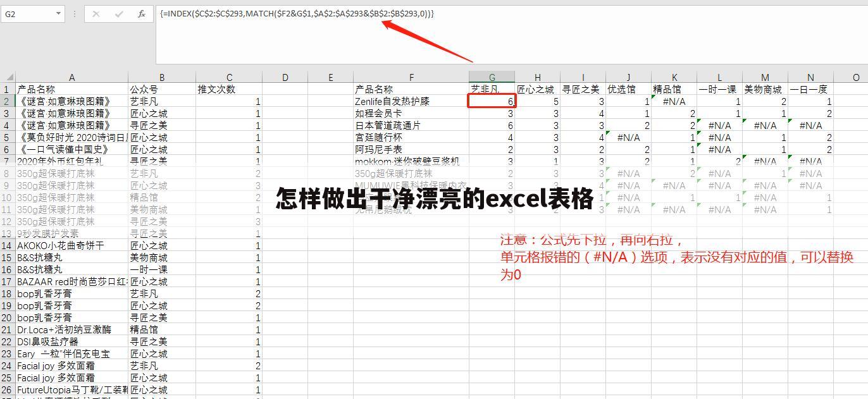
Task: Select the 艺非凡 column header cell G1
Action: (x=492, y=89)
